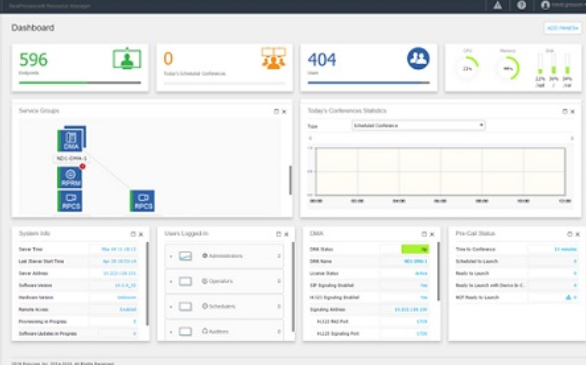Click the Administrators monitor icon

click(185, 256)
